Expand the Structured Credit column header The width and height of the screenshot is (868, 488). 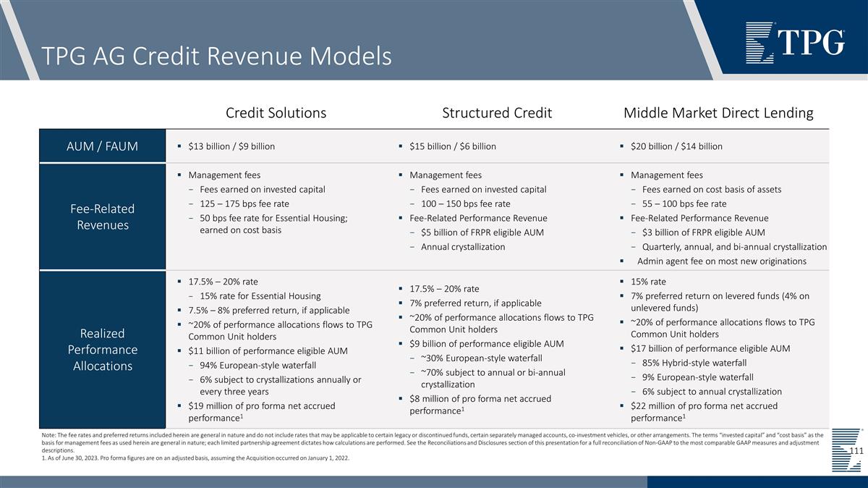497,112
